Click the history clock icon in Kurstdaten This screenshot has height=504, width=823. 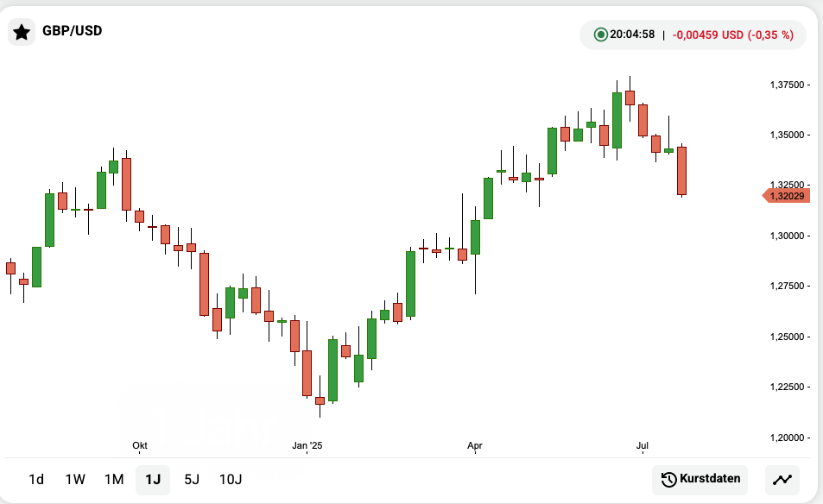point(668,480)
